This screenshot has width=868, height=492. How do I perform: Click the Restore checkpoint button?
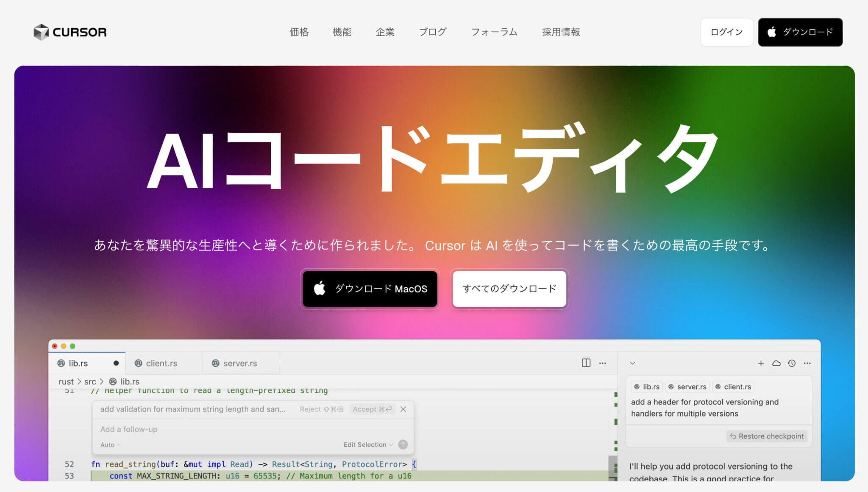pyautogui.click(x=767, y=436)
